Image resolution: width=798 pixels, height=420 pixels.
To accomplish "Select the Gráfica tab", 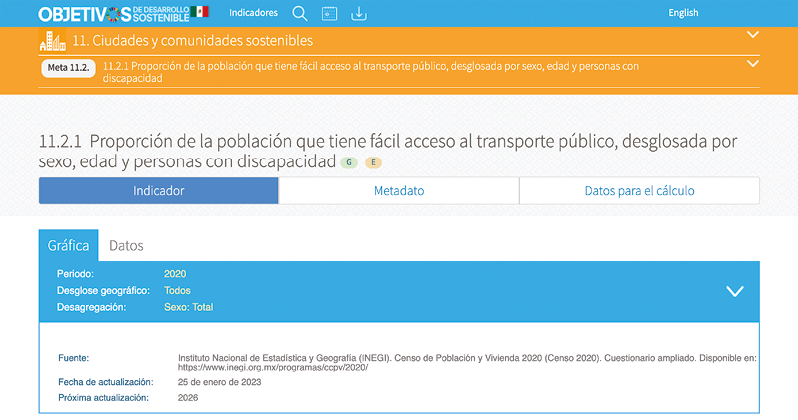I will click(x=68, y=245).
